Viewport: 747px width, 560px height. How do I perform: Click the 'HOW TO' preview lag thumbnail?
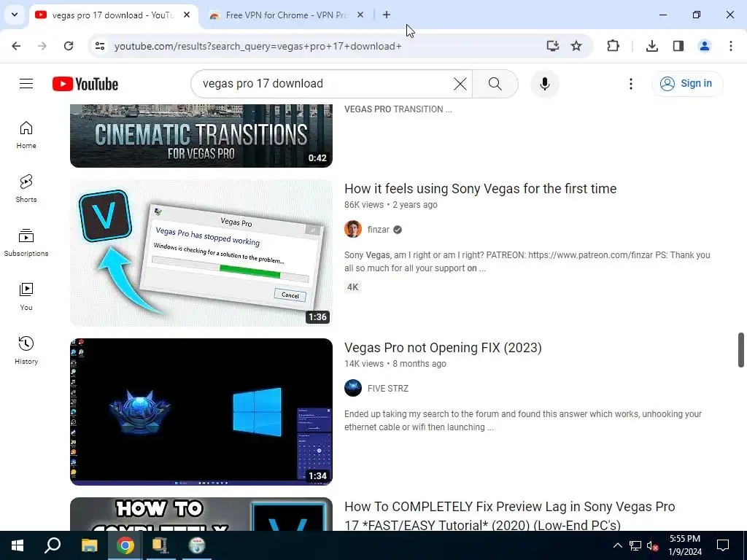click(x=201, y=514)
